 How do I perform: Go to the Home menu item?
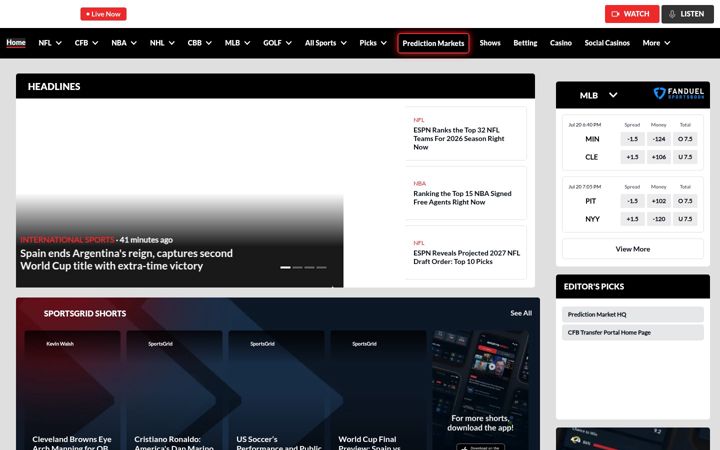click(x=16, y=43)
